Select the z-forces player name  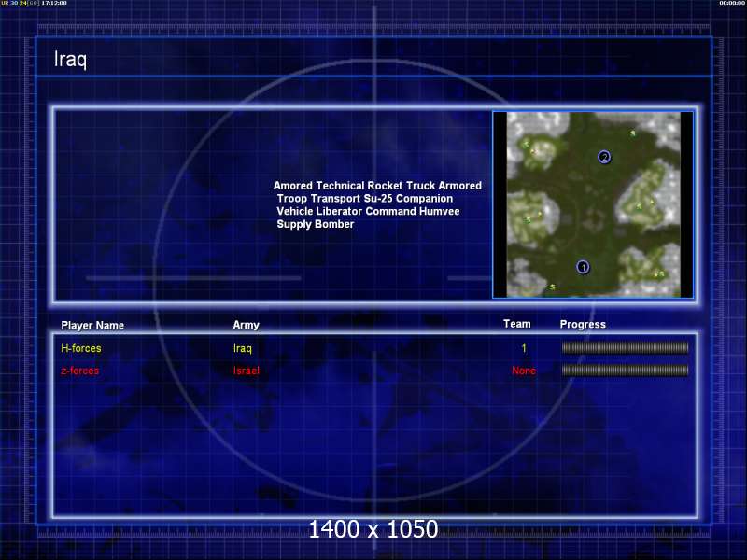79,371
